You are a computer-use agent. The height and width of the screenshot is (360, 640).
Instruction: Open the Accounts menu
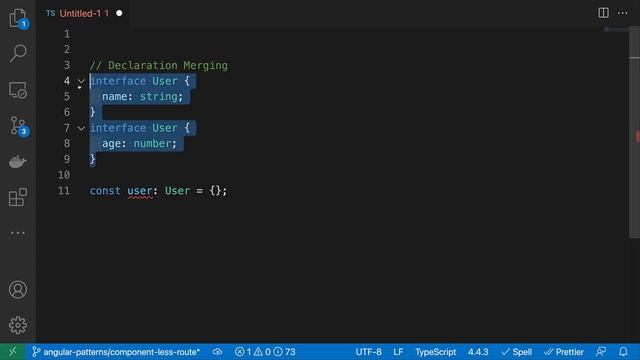pos(18,289)
